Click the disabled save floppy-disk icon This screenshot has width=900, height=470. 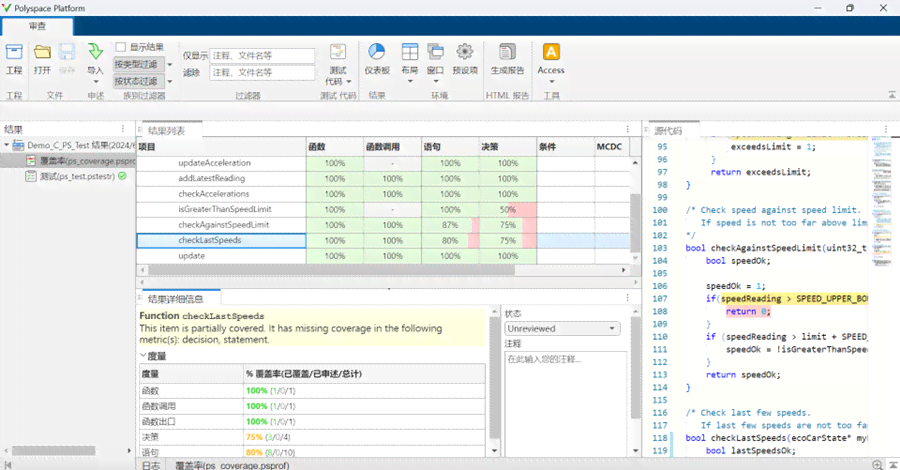(67, 52)
